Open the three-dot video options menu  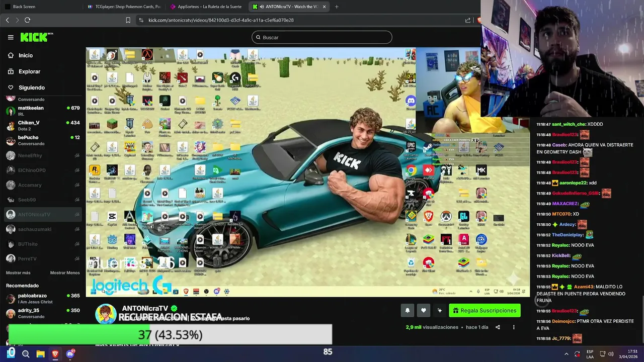[514, 327]
